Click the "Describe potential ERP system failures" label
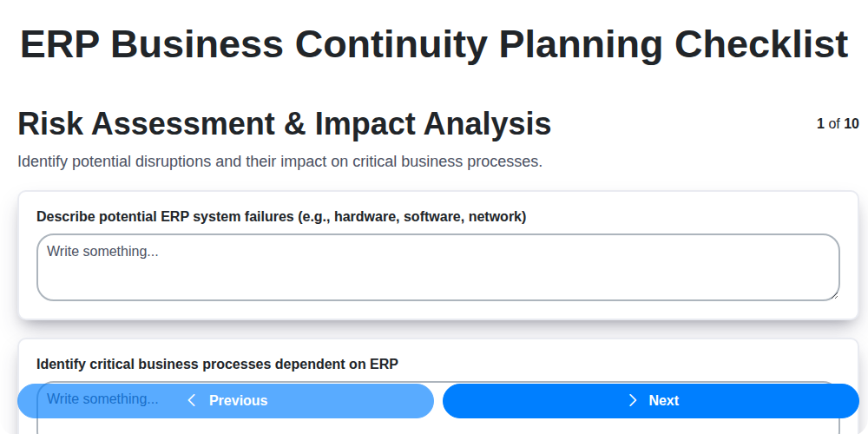The width and height of the screenshot is (868, 434). [x=281, y=216]
